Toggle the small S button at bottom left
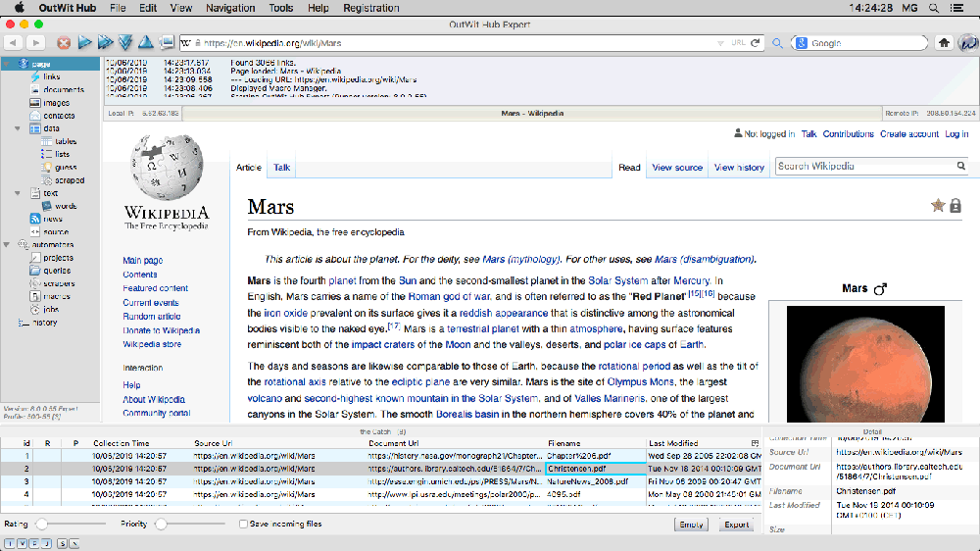980x551 pixels. click(x=62, y=543)
